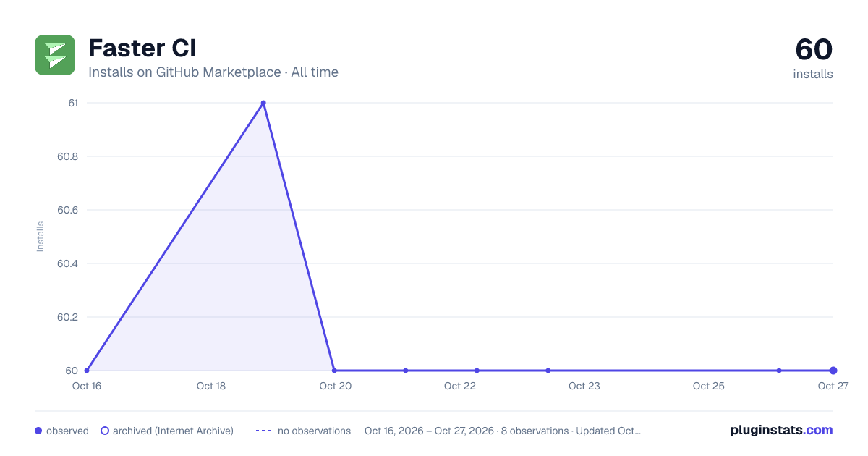Select the final Oct 27 data point
The image size is (868, 456).
(x=833, y=371)
